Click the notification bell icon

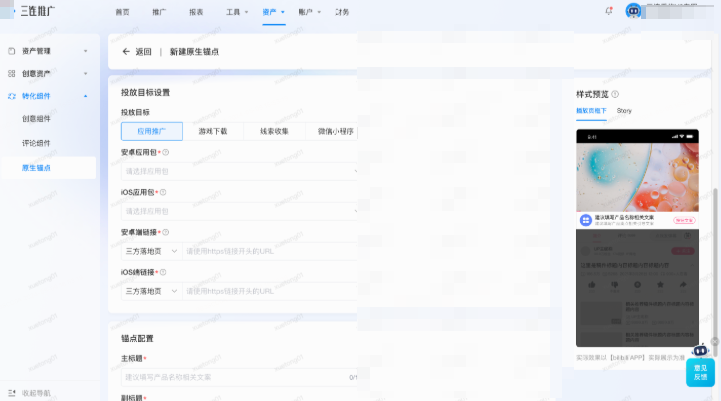click(609, 11)
